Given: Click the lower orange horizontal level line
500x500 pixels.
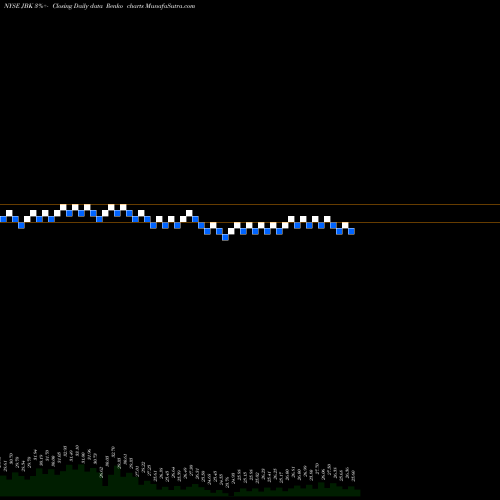Looking at the screenshot, I should point(250,222).
